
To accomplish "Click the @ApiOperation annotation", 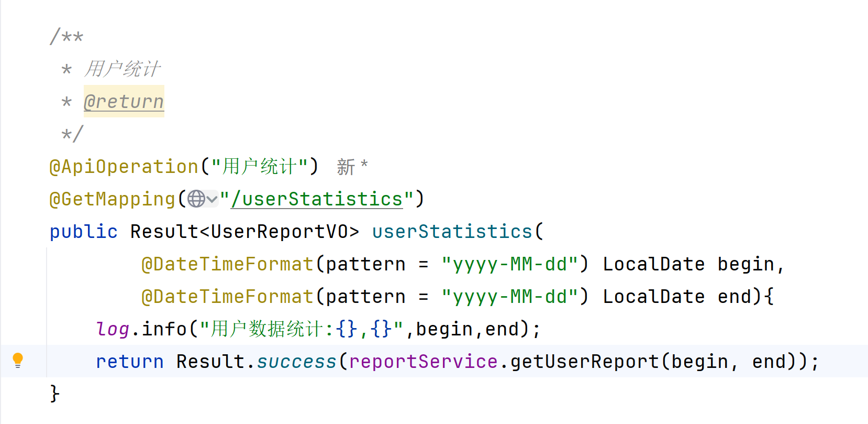I will coord(124,167).
